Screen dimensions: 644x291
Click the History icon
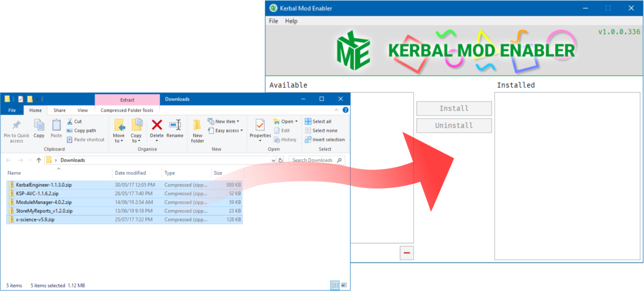coord(277,140)
